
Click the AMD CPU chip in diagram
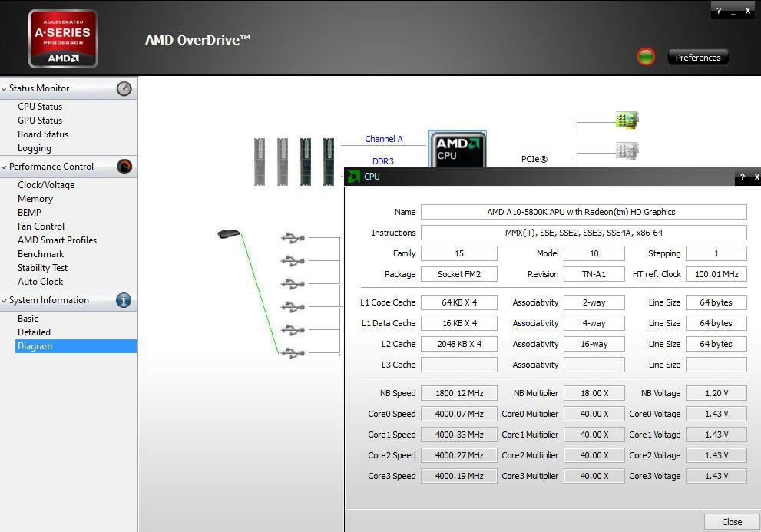point(457,148)
